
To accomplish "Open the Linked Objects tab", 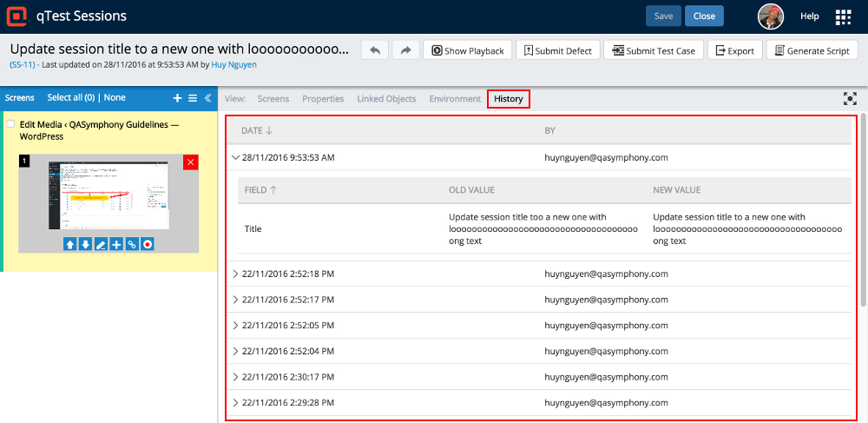I will coord(386,99).
